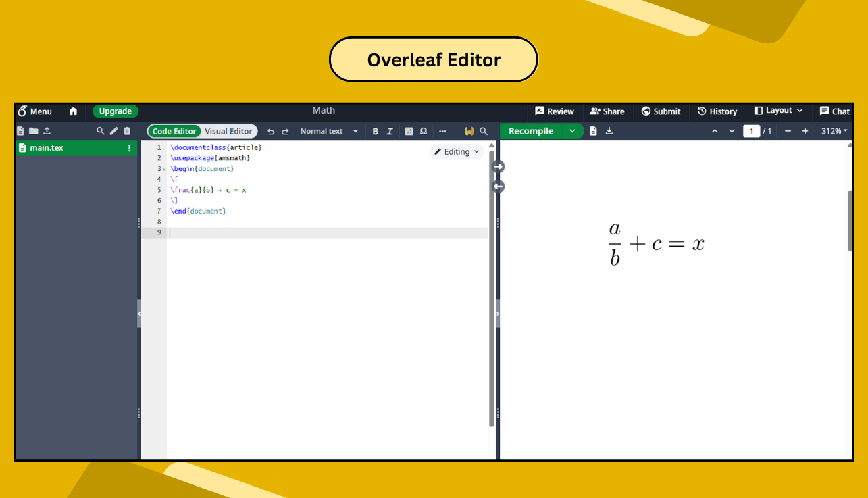Open the compile logs document icon
Viewport: 868px width, 498px height.
click(593, 131)
